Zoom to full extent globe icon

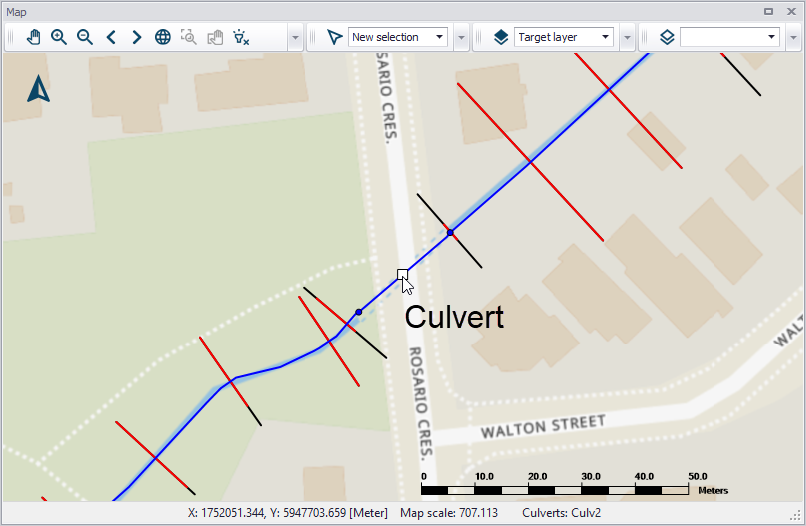pos(163,37)
